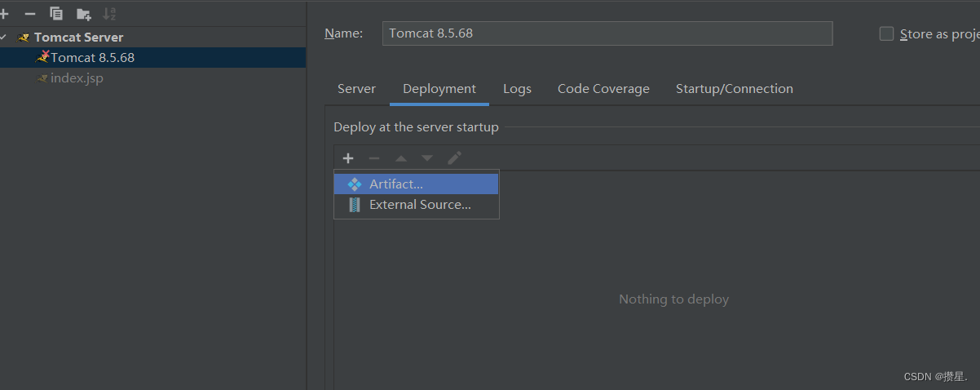Click the Tomcat 8.5.68 item icon
Image resolution: width=980 pixels, height=390 pixels.
[43, 57]
